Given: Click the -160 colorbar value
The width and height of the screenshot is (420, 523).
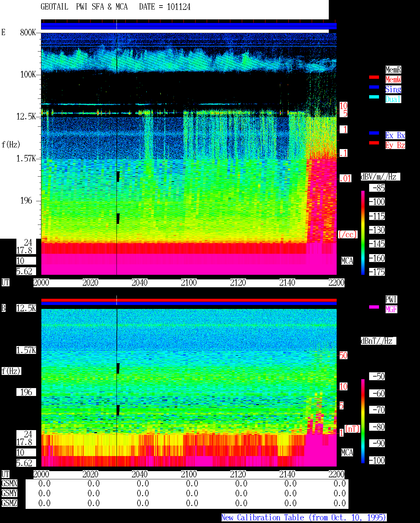Looking at the screenshot, I should 377,258.
